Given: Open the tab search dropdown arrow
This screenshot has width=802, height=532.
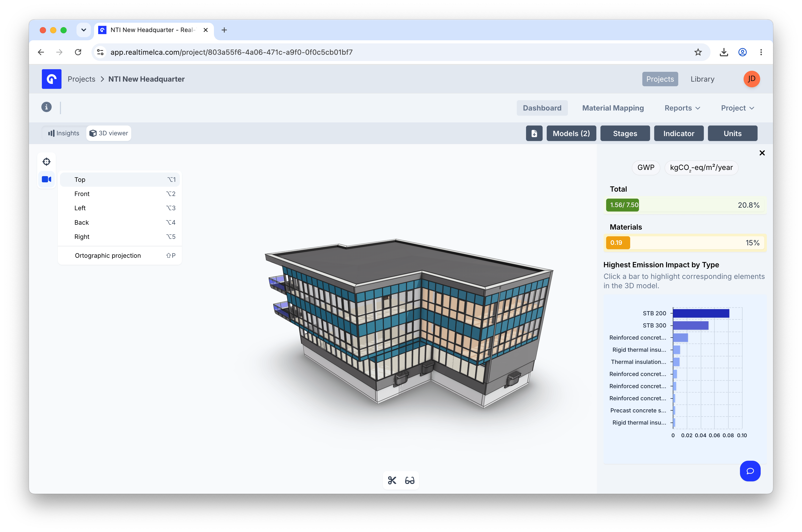Looking at the screenshot, I should 83,30.
